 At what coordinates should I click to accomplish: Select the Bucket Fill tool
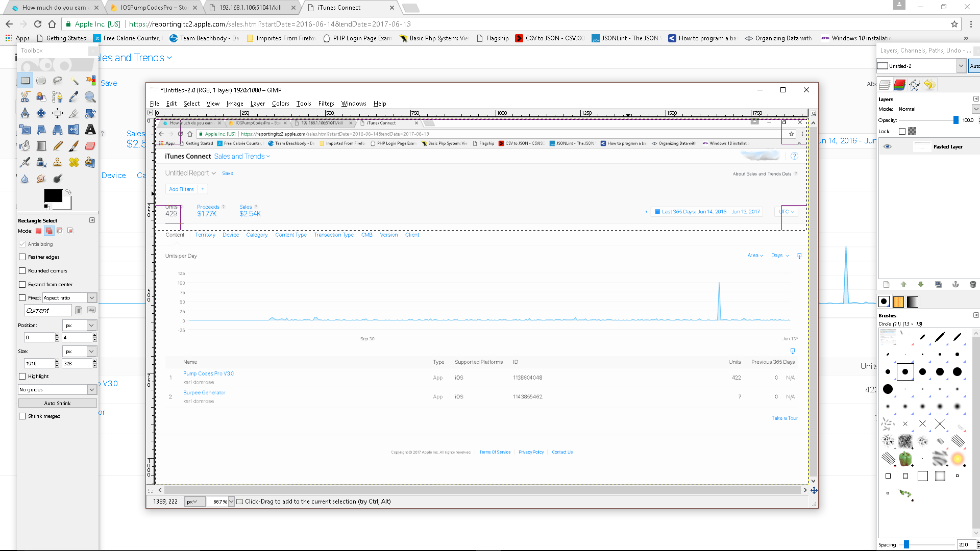pos(25,146)
